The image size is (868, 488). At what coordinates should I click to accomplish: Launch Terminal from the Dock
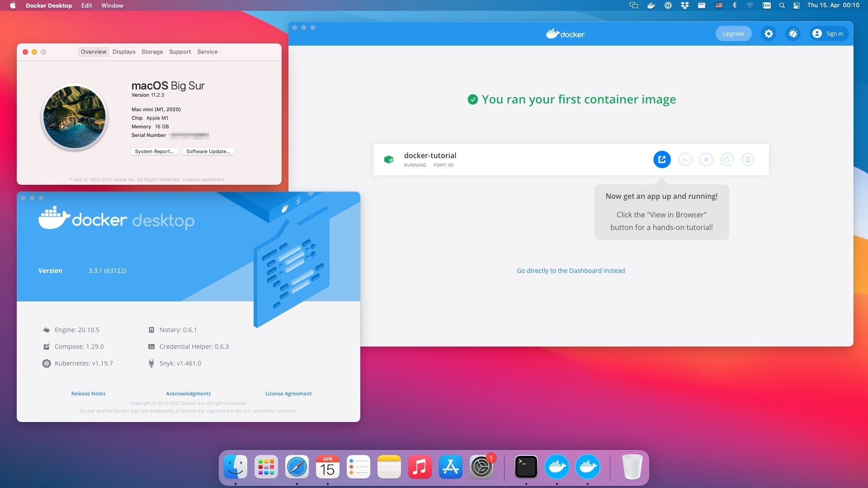tap(526, 466)
